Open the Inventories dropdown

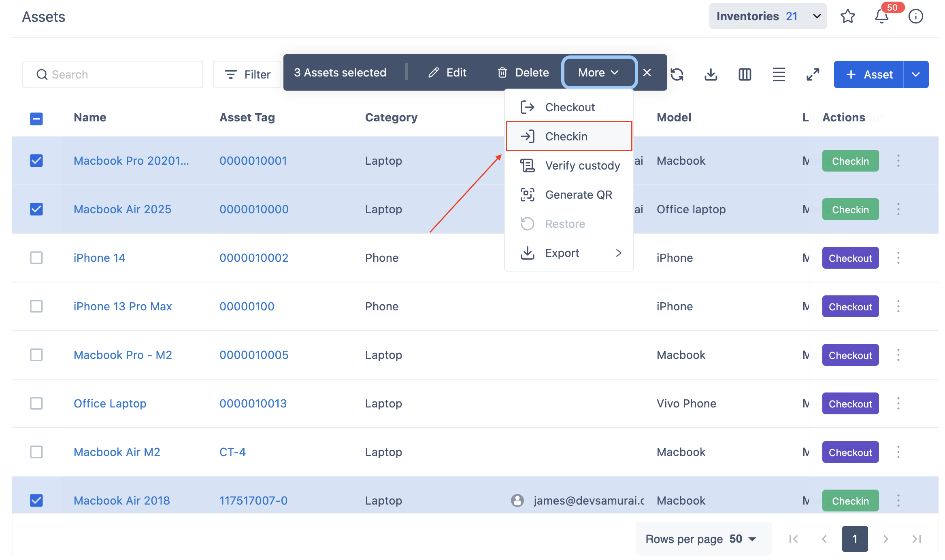[x=768, y=17]
